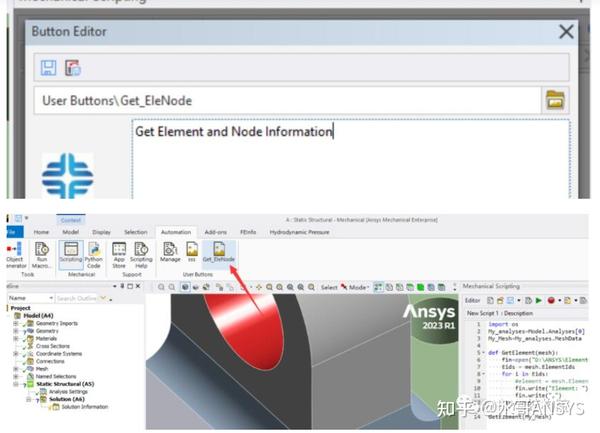Image resolution: width=600 pixels, height=433 pixels.
Task: Close the Button Editor dialog
Action: (x=566, y=32)
